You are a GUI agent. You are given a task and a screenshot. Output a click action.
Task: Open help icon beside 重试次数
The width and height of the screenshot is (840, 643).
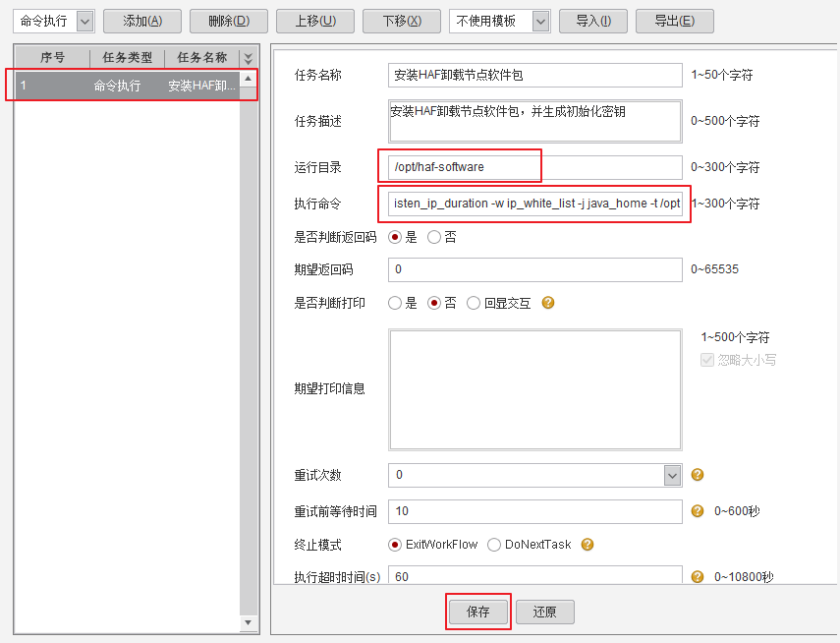pos(697,475)
